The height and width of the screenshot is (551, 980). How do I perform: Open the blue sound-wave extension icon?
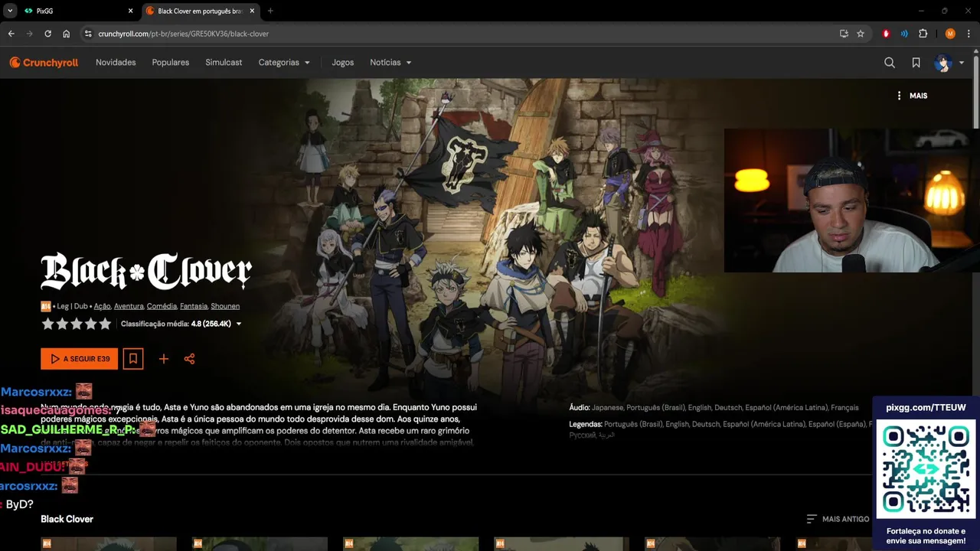point(904,34)
